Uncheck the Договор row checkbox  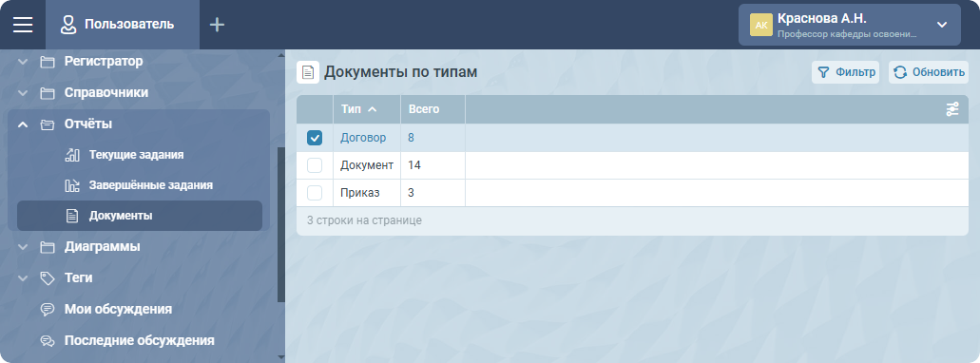click(315, 138)
